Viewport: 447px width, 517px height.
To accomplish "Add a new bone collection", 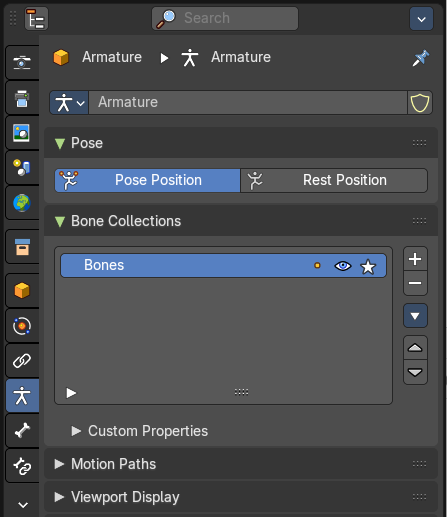I will tap(415, 259).
